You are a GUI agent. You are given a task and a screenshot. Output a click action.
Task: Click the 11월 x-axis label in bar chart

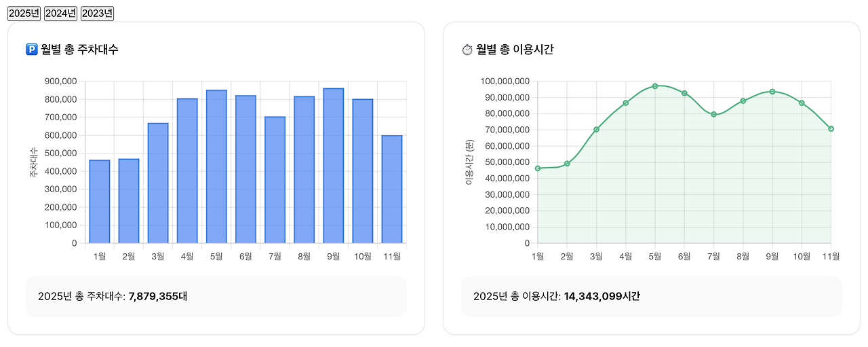392,256
